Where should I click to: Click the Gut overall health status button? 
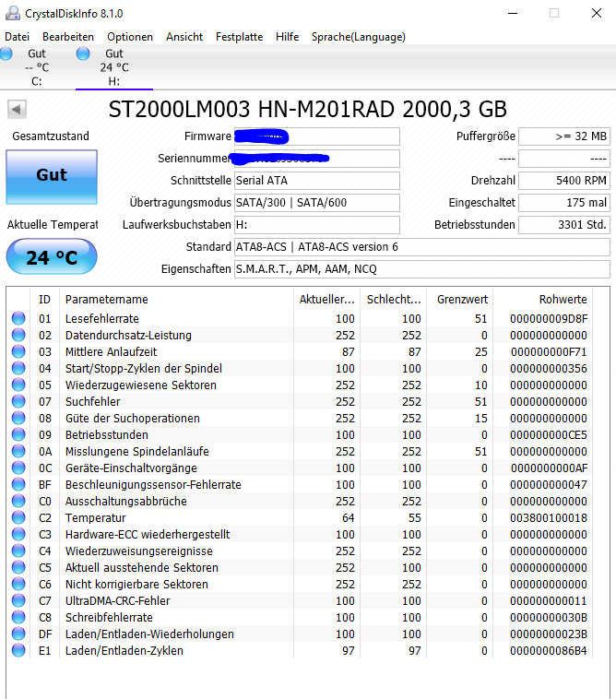(52, 177)
